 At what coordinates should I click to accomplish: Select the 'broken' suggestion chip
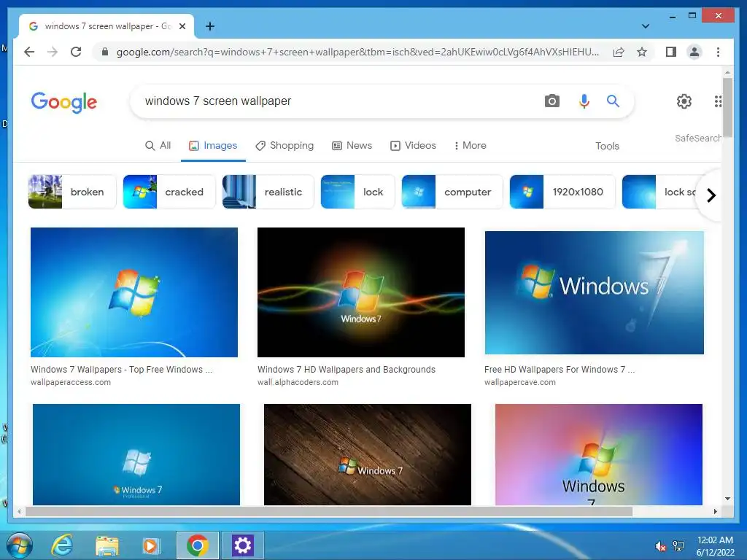pos(72,192)
